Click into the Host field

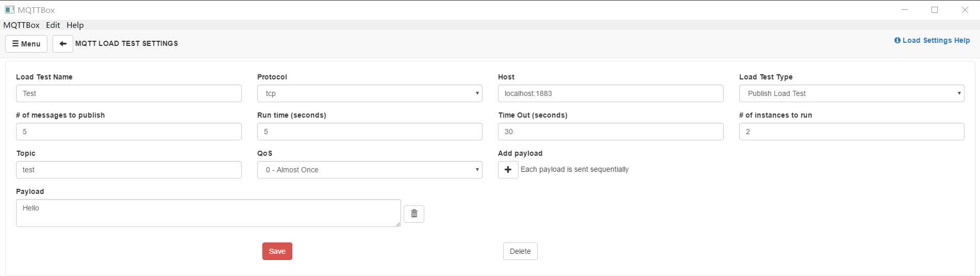[610, 93]
